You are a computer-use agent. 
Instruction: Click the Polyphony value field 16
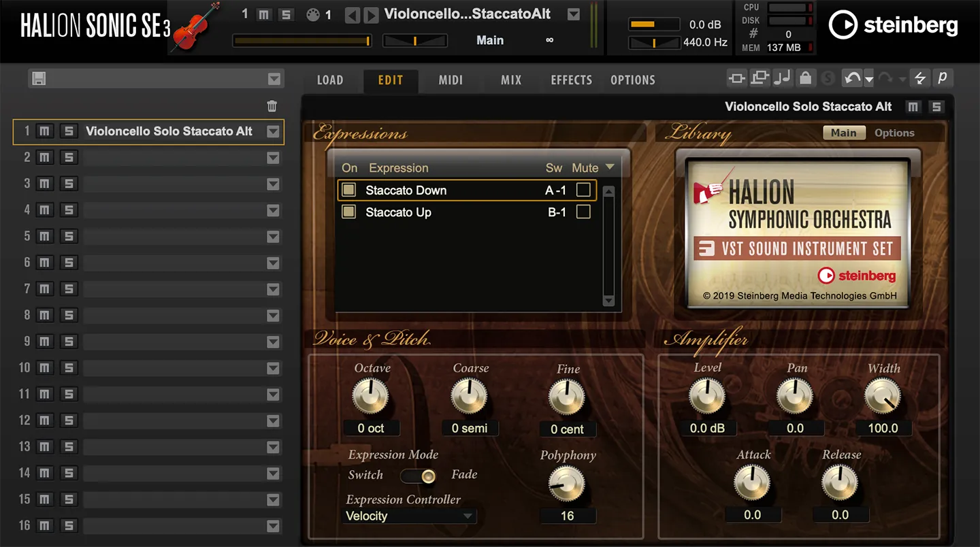pyautogui.click(x=568, y=516)
